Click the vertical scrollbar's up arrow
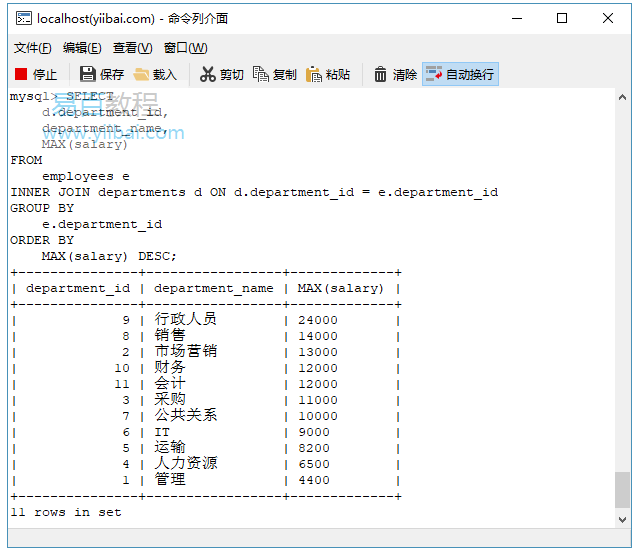The width and height of the screenshot is (639, 552). click(x=623, y=97)
